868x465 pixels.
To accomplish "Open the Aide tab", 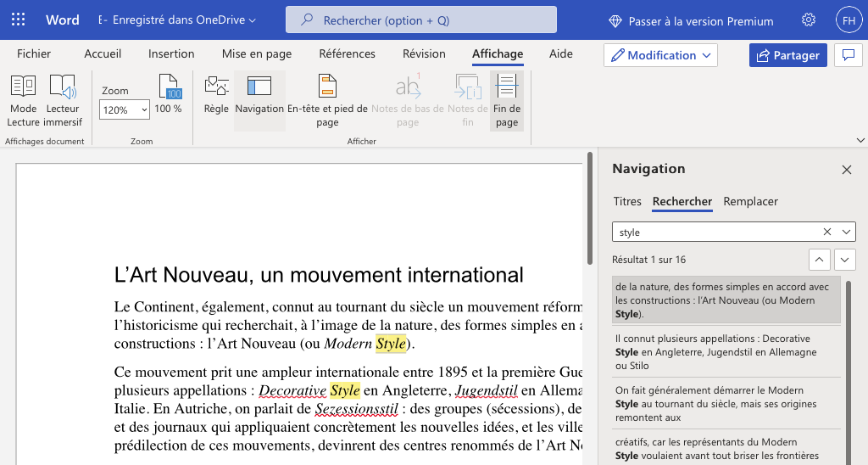I will (561, 53).
